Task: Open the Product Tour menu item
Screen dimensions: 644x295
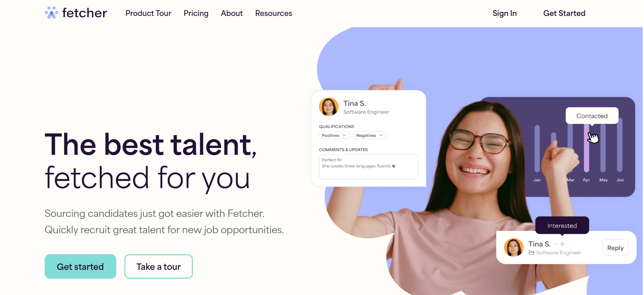Action: click(148, 13)
